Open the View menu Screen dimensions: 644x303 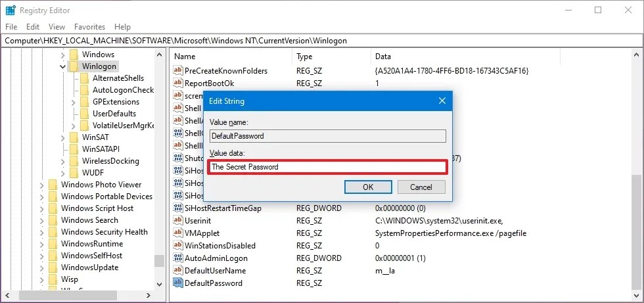pos(57,27)
